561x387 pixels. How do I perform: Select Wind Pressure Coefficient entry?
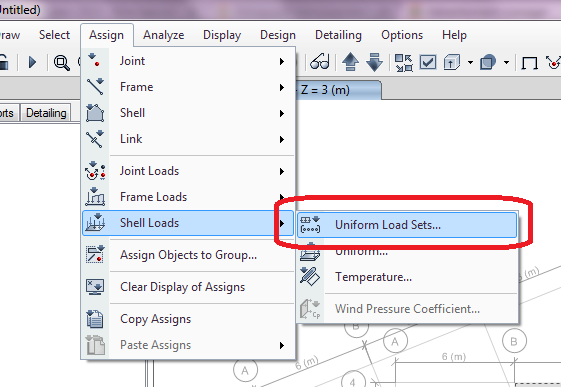pos(407,309)
